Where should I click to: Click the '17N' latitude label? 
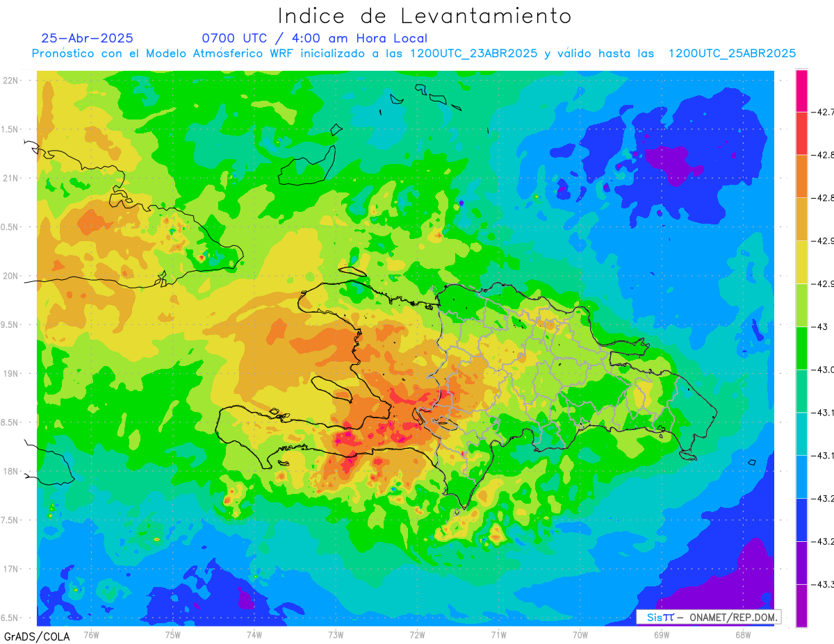coord(12,569)
